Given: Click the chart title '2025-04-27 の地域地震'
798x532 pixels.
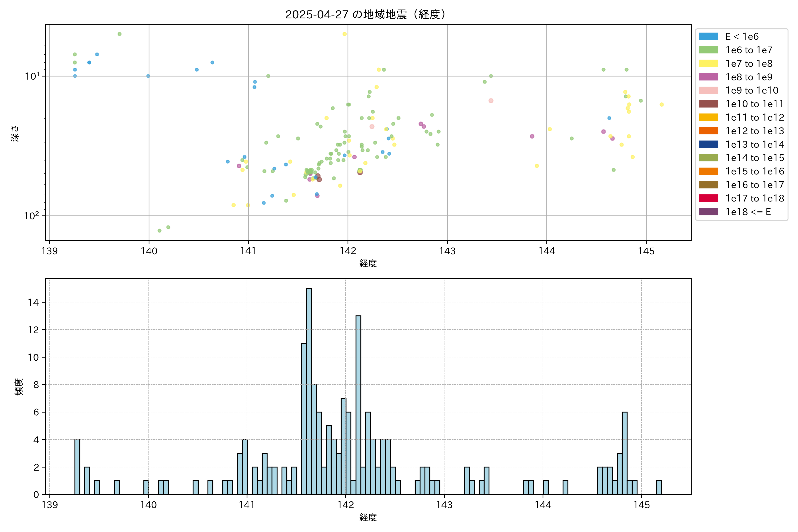Looking at the screenshot, I should point(365,15).
